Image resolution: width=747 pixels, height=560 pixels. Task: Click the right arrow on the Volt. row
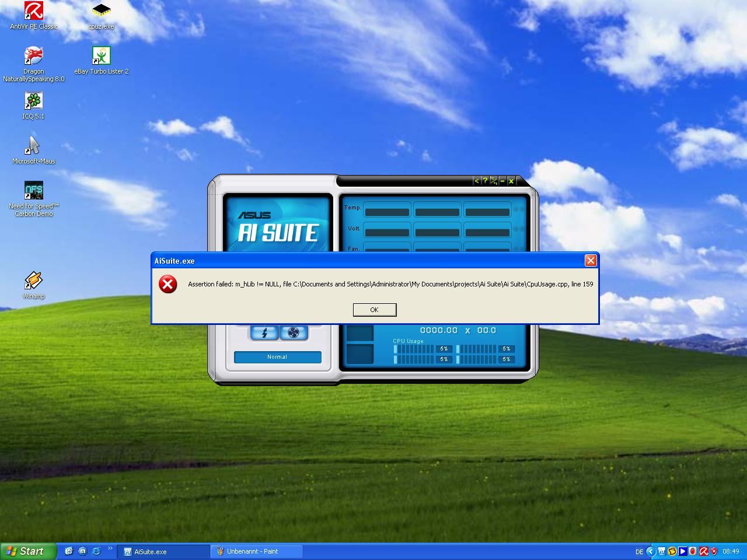point(522,229)
